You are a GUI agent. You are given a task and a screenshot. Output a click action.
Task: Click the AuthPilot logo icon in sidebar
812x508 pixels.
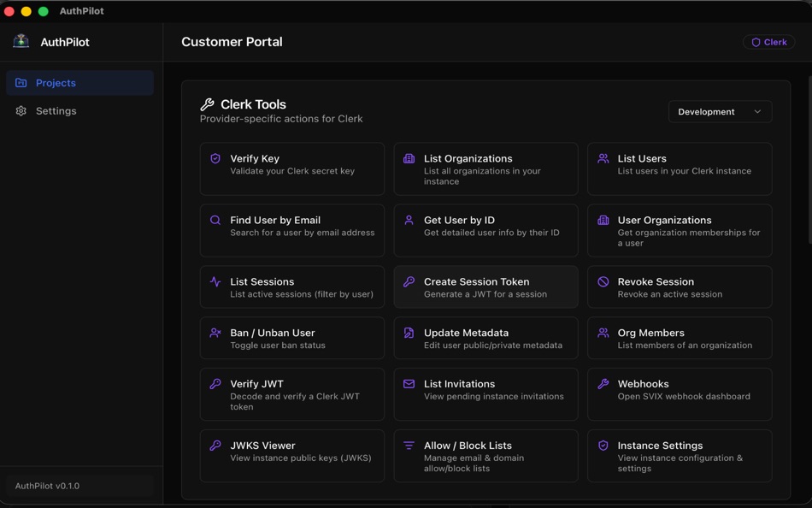pyautogui.click(x=21, y=42)
